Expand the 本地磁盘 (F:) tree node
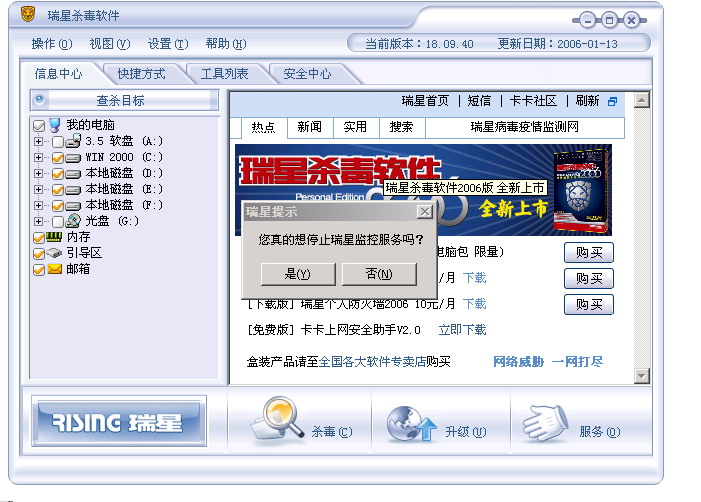701x502 pixels. pos(38,205)
